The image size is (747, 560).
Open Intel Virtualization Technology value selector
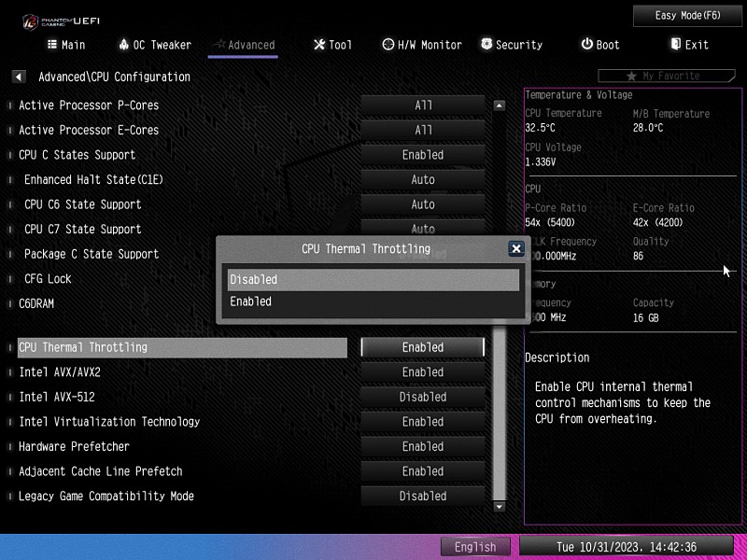(x=422, y=422)
